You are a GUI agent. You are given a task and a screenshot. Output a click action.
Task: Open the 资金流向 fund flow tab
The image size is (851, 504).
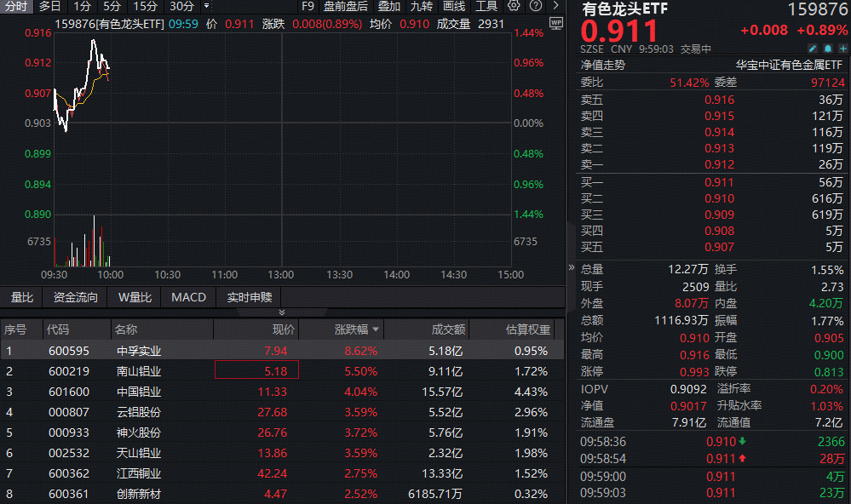pos(77,297)
